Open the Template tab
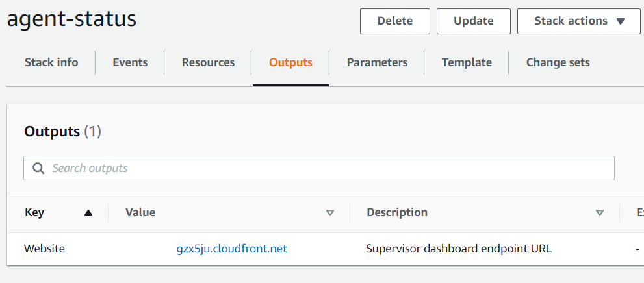644x283 pixels. click(x=467, y=62)
